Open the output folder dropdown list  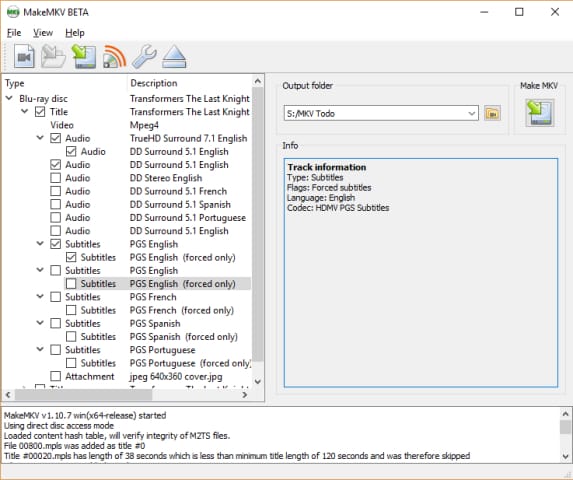click(472, 113)
